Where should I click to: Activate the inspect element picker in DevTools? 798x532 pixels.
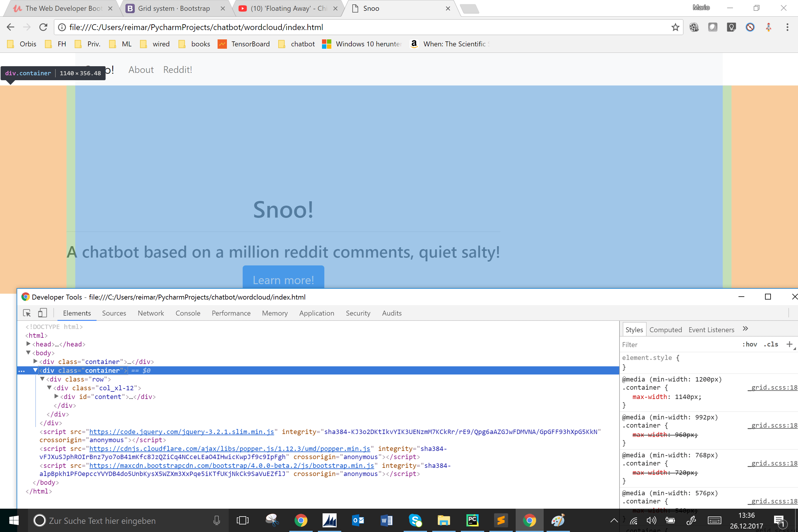point(27,313)
